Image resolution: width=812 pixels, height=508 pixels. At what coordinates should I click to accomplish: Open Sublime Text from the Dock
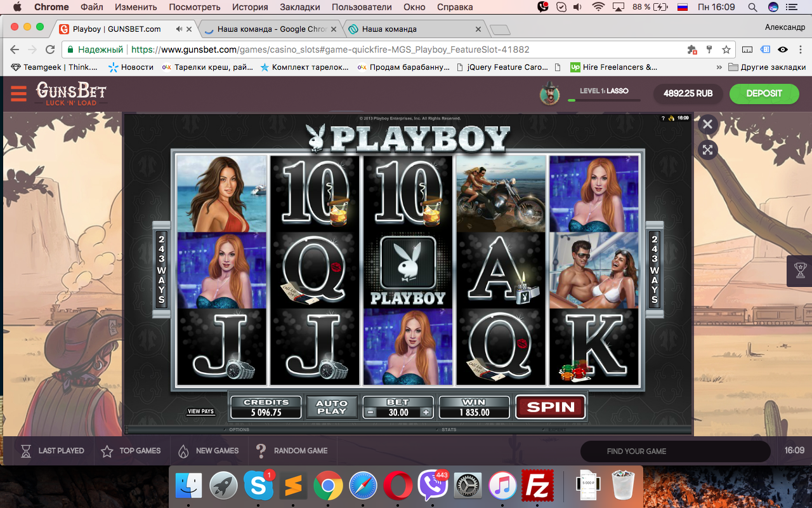click(x=293, y=486)
